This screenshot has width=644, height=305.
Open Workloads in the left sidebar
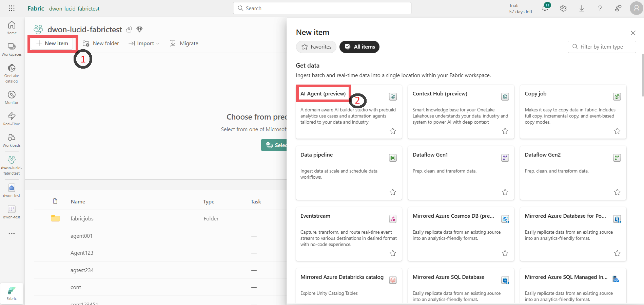[x=12, y=140]
